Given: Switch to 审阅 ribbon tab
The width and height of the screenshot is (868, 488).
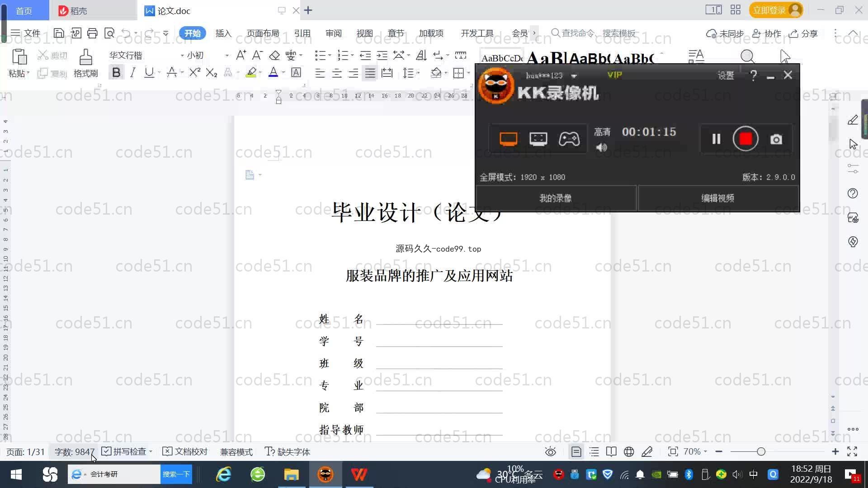Looking at the screenshot, I should 333,33.
